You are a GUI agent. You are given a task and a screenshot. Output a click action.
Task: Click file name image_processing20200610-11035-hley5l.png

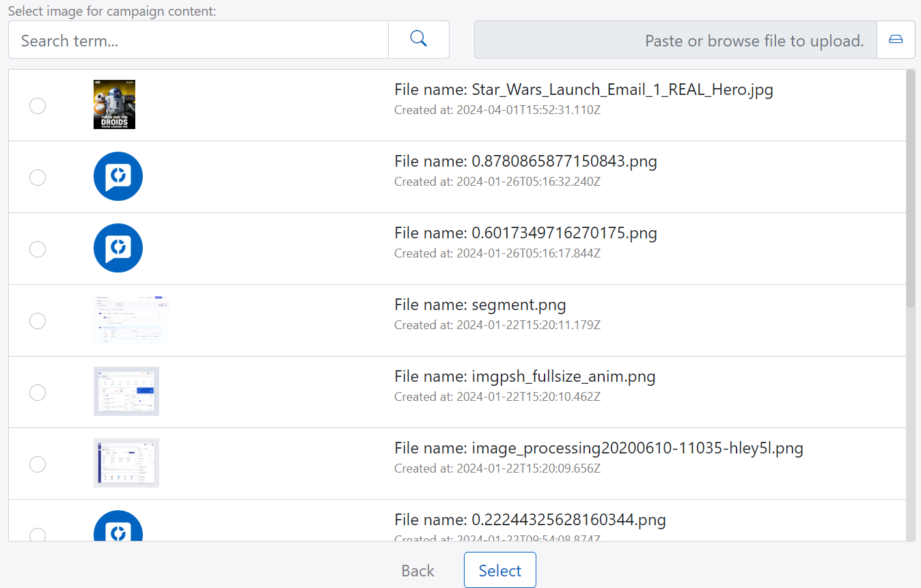(x=599, y=449)
